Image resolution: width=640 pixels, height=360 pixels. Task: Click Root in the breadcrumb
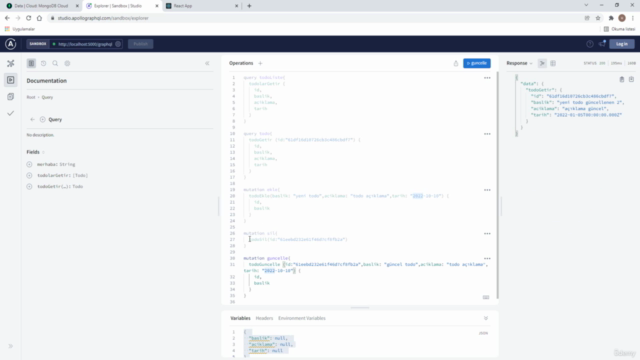(31, 97)
